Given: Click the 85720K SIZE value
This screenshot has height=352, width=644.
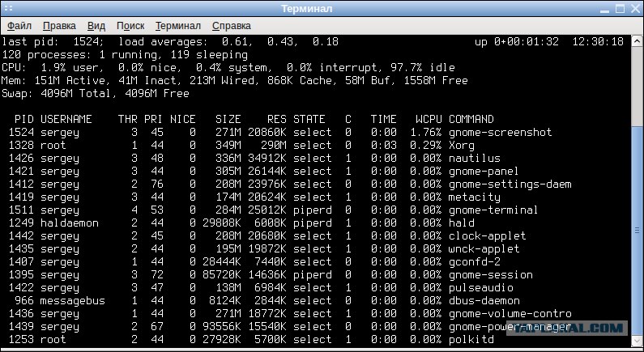Looking at the screenshot, I should (222, 275).
